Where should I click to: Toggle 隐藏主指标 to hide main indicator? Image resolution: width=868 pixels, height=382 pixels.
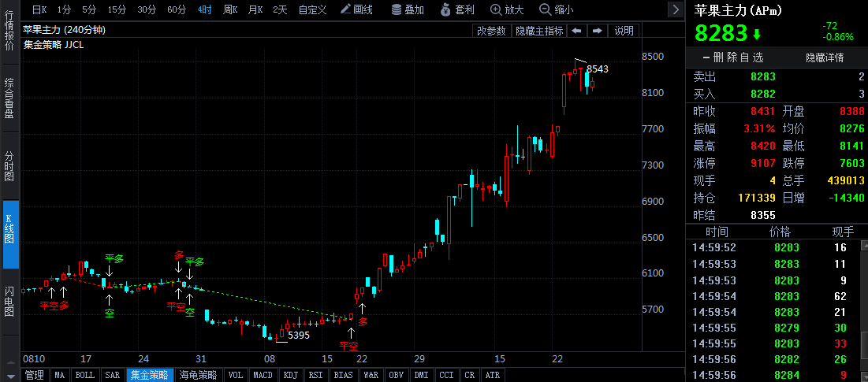(x=539, y=31)
